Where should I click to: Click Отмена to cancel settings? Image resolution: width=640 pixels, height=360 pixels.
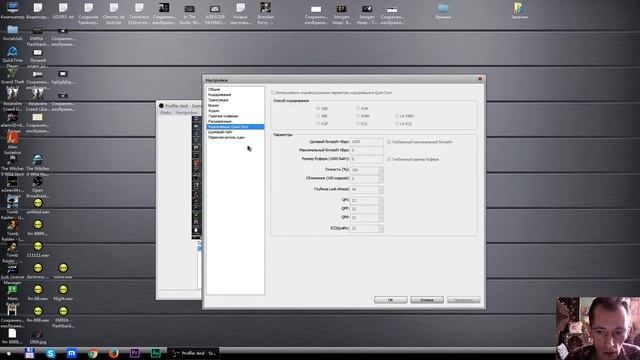[427, 300]
